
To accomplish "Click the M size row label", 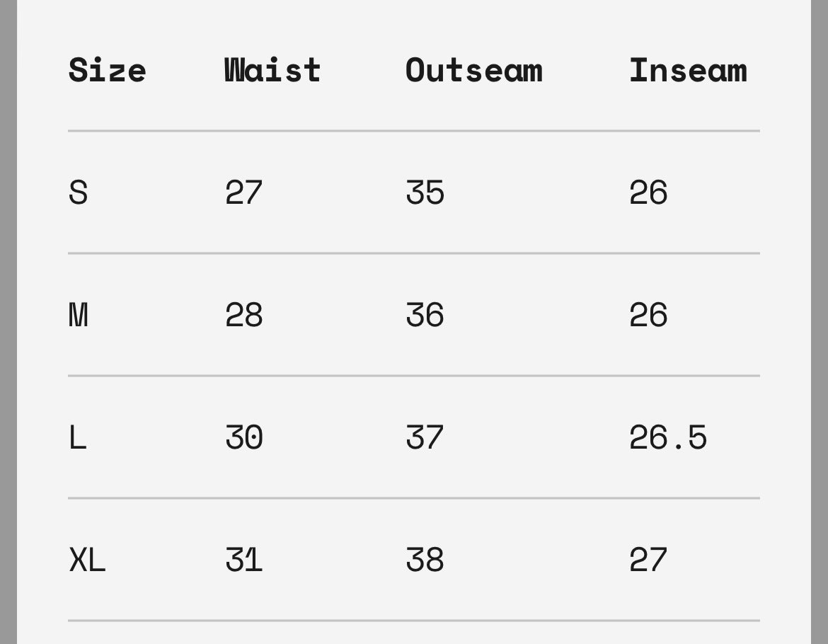I will [x=78, y=315].
